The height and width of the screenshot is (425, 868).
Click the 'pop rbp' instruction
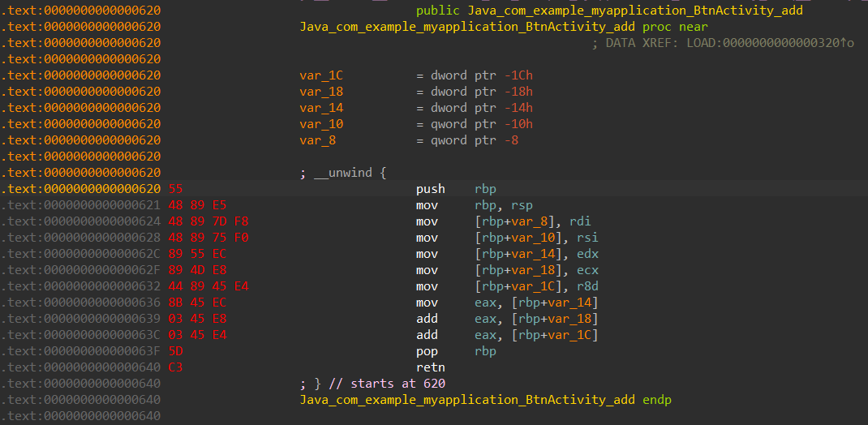456,351
